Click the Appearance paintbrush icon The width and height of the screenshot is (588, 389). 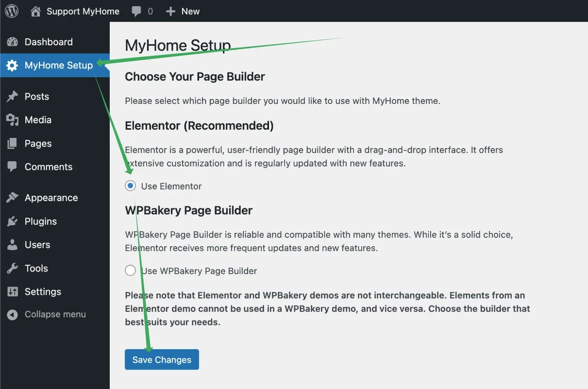[12, 198]
